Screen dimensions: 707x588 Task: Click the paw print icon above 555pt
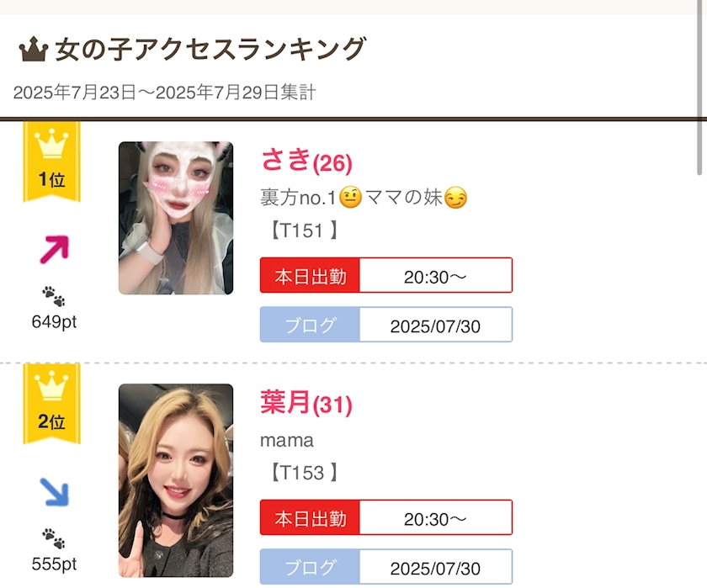53,538
